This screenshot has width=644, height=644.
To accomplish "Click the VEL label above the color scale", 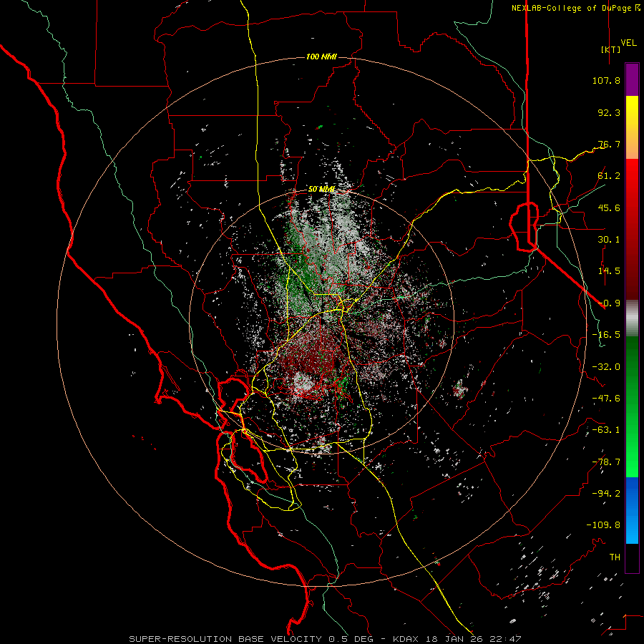I will (x=628, y=43).
